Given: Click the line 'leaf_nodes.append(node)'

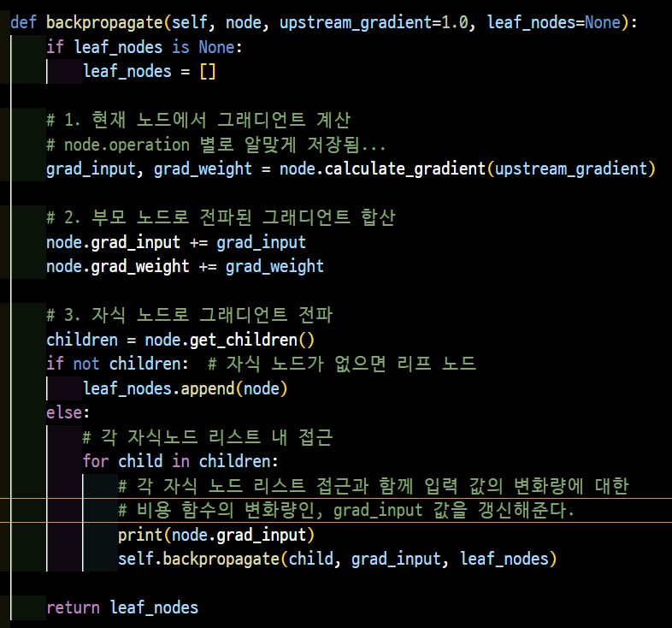Looking at the screenshot, I should pyautogui.click(x=186, y=388).
